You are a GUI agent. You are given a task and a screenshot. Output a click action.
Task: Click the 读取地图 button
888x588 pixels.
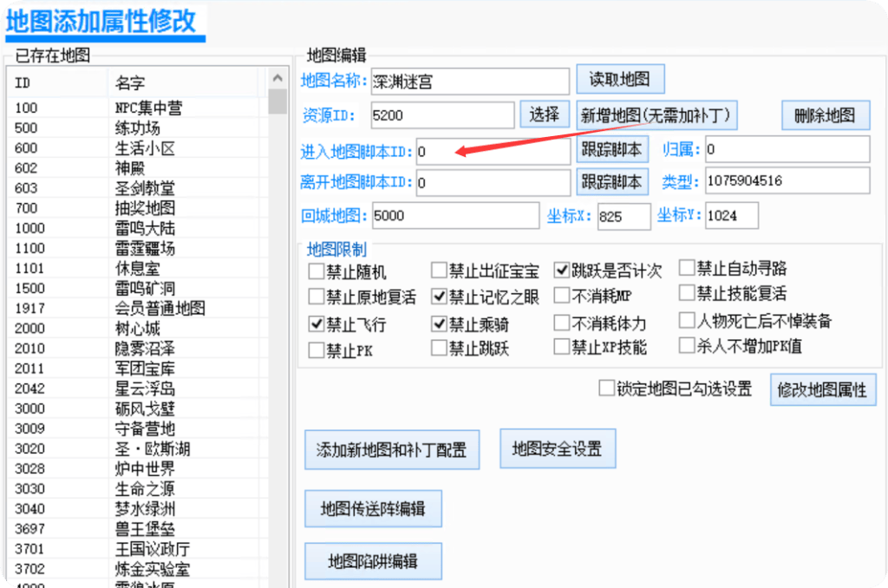(x=620, y=80)
